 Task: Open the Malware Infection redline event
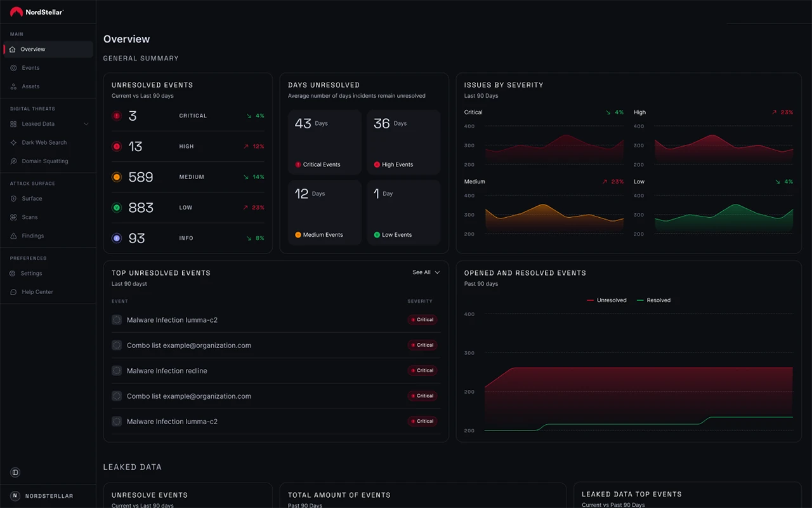click(167, 371)
